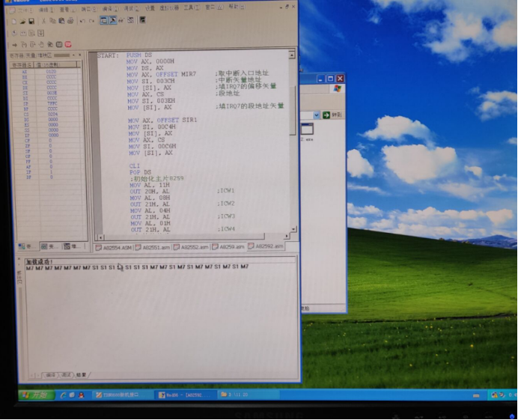Click the red stop icon in debug toolbar
This screenshot has width=518, height=420.
[x=68, y=44]
